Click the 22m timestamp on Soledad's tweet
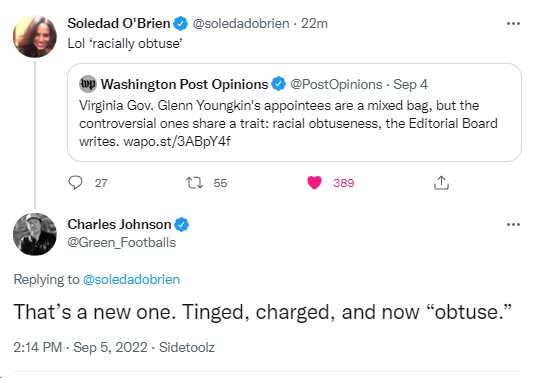The image size is (535, 378). 314,24
